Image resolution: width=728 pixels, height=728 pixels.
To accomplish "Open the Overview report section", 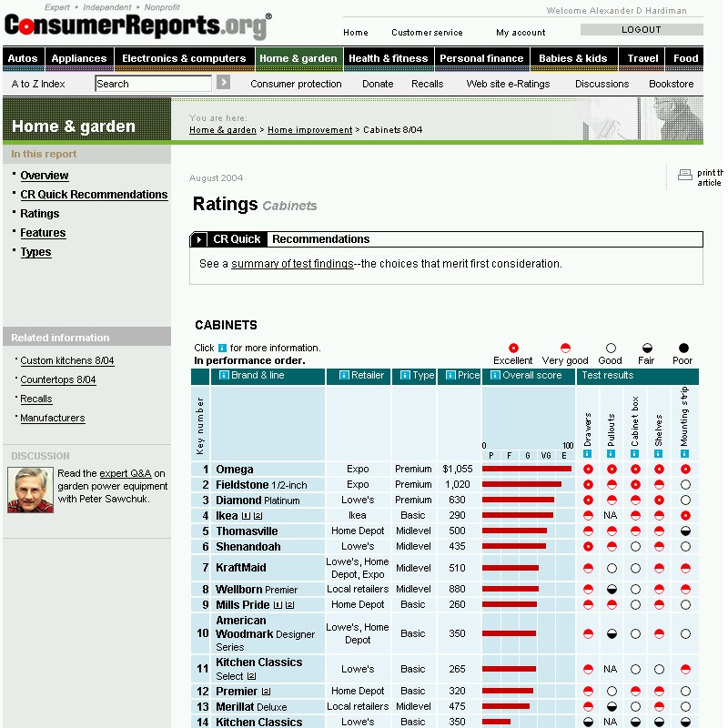I will [x=44, y=176].
